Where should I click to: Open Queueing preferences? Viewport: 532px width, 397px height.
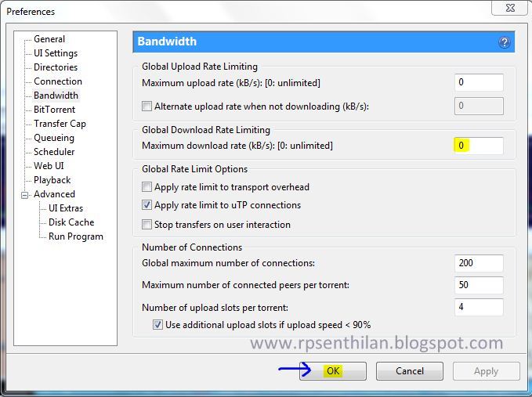coord(54,138)
